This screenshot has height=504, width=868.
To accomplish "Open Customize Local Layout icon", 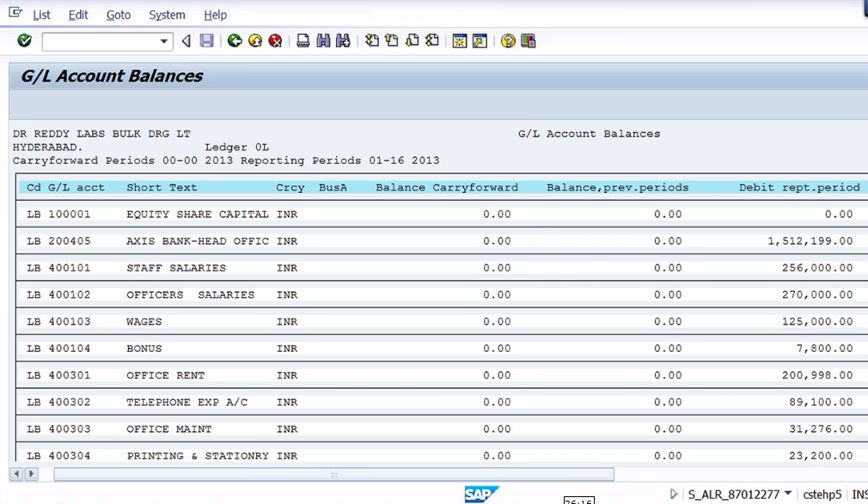I will pos(529,41).
